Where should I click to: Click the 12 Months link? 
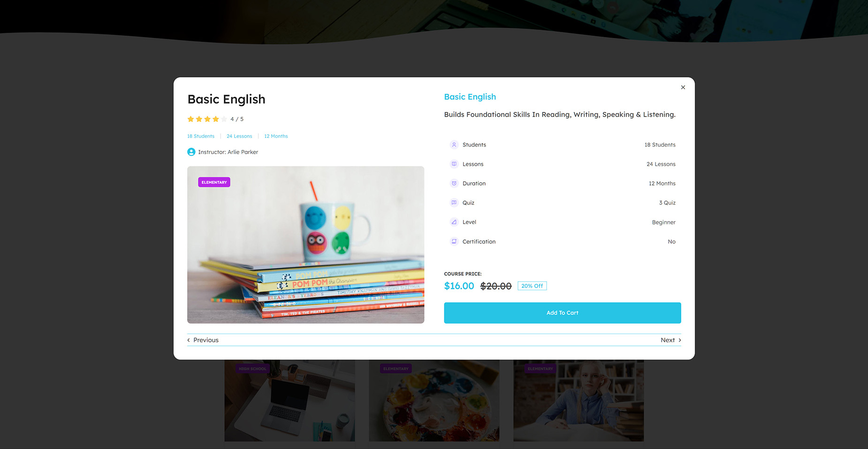pos(276,136)
